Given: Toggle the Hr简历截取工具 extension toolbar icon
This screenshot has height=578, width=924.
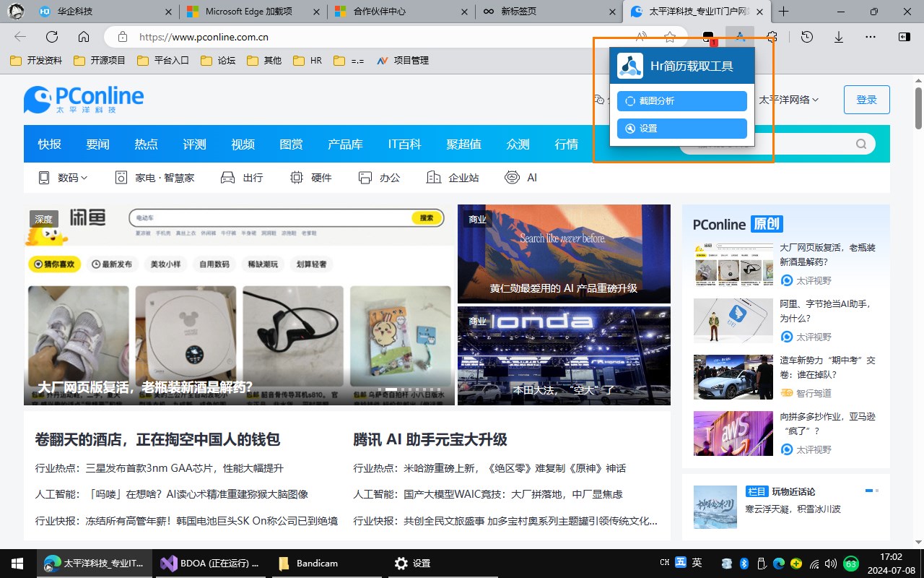Looking at the screenshot, I should click(740, 37).
